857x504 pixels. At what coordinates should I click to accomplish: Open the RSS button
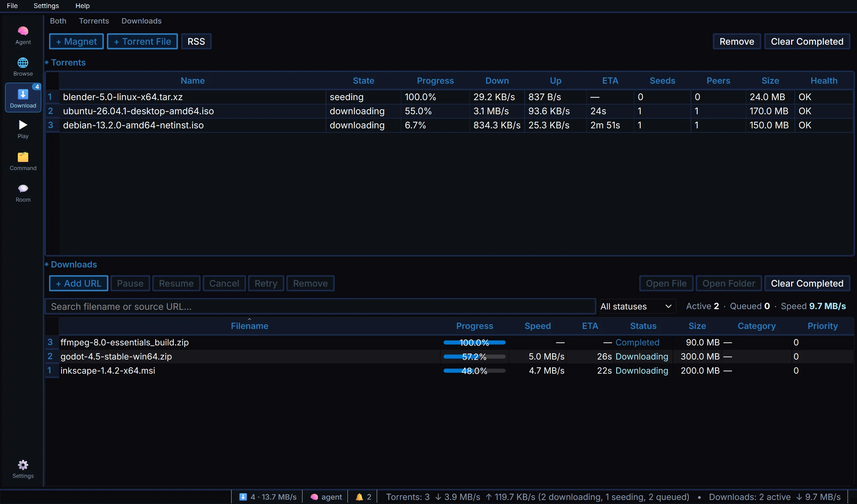click(196, 41)
